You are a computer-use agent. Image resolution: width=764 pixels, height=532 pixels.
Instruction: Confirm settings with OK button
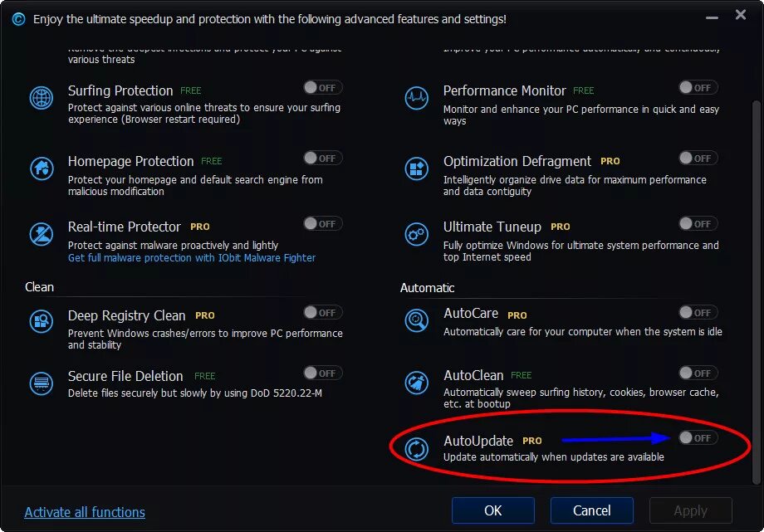pyautogui.click(x=493, y=510)
